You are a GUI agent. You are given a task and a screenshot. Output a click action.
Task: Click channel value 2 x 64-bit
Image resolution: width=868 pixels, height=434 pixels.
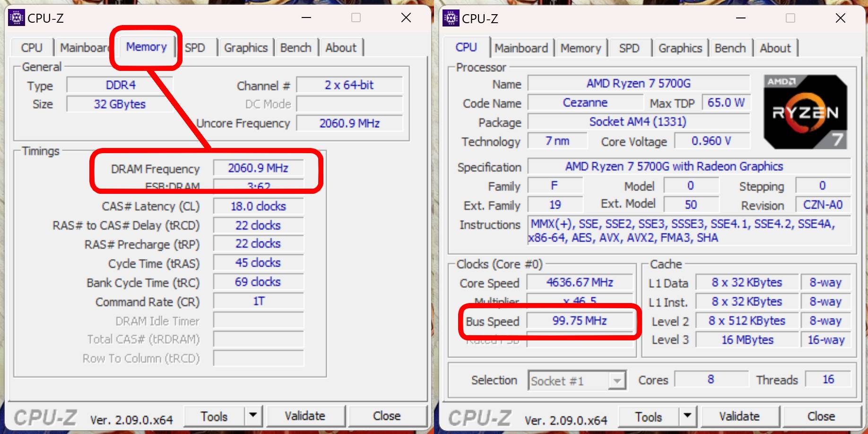click(349, 85)
